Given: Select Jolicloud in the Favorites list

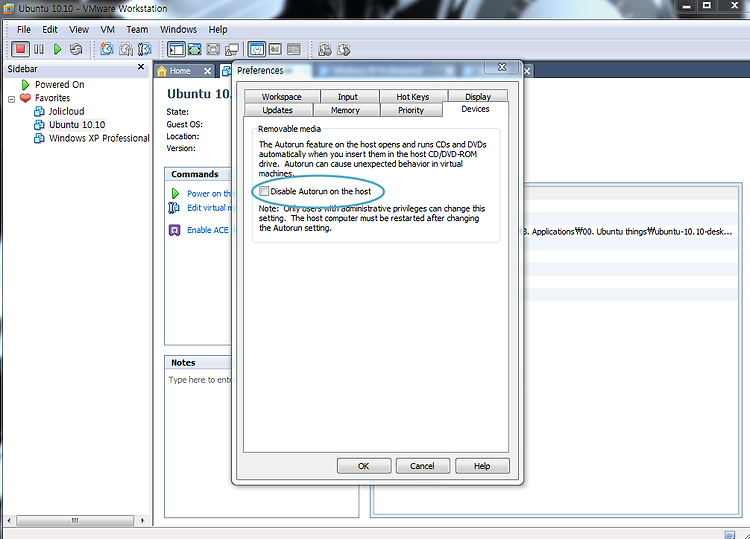Looking at the screenshot, I should coord(66,111).
